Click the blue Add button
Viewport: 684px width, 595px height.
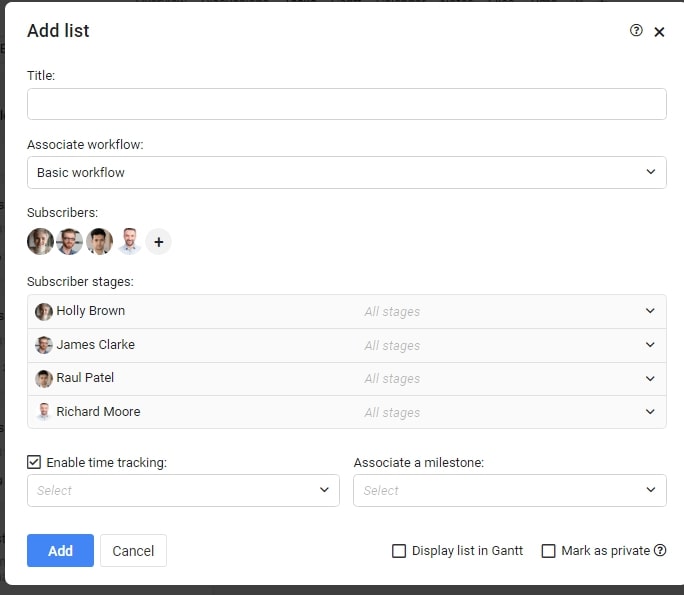(60, 551)
